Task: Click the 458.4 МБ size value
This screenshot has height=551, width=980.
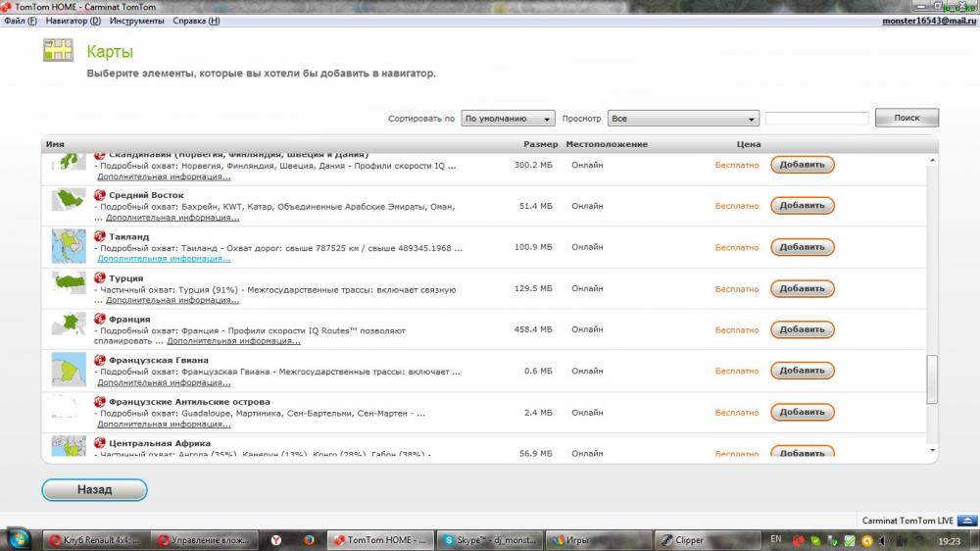Action: click(x=533, y=329)
